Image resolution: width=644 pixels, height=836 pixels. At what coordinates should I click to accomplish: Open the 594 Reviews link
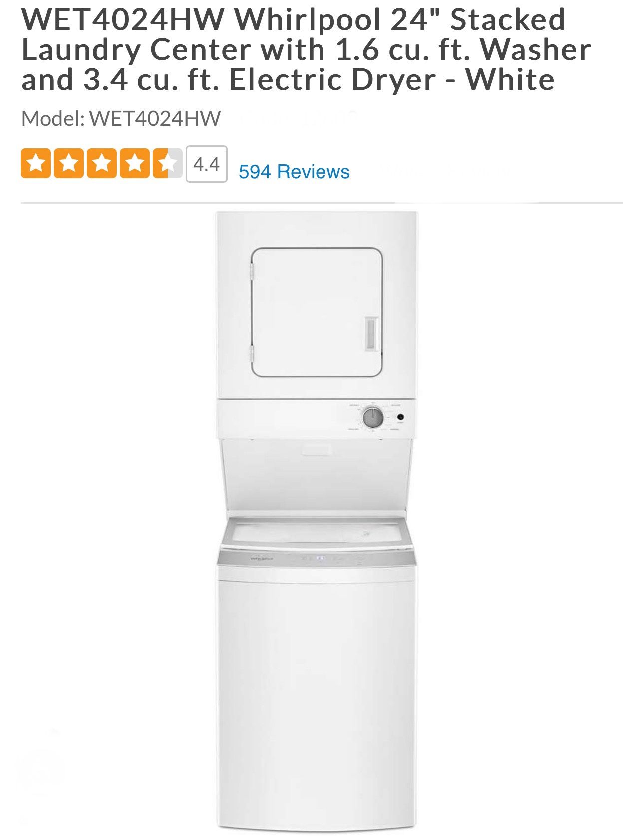point(294,171)
